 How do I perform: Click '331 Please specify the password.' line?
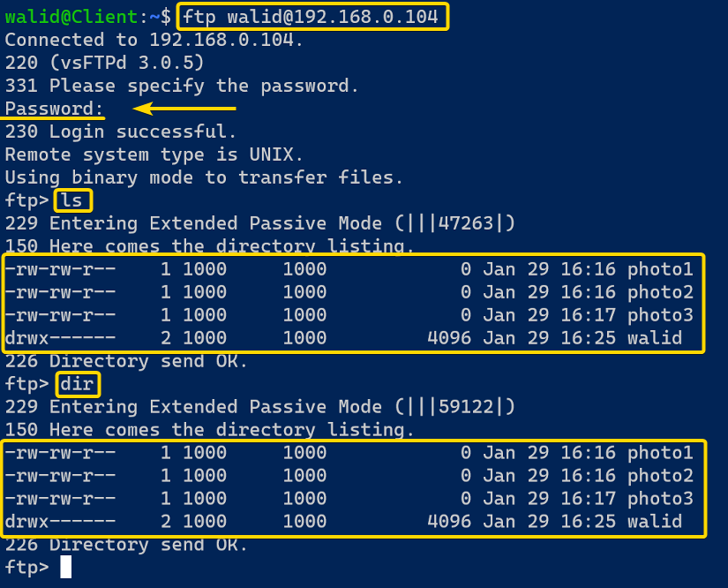(x=182, y=86)
